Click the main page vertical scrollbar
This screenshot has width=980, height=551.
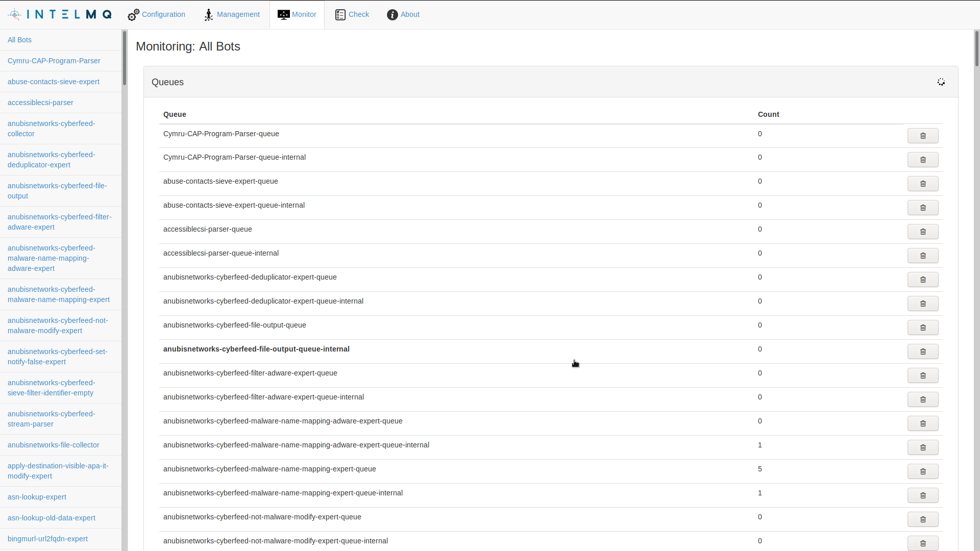[976, 48]
